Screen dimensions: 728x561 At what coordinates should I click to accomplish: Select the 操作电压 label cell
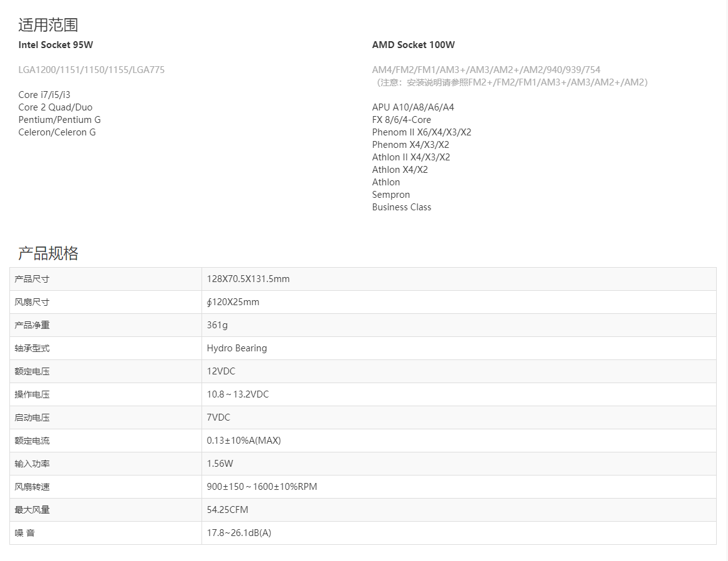coord(106,394)
